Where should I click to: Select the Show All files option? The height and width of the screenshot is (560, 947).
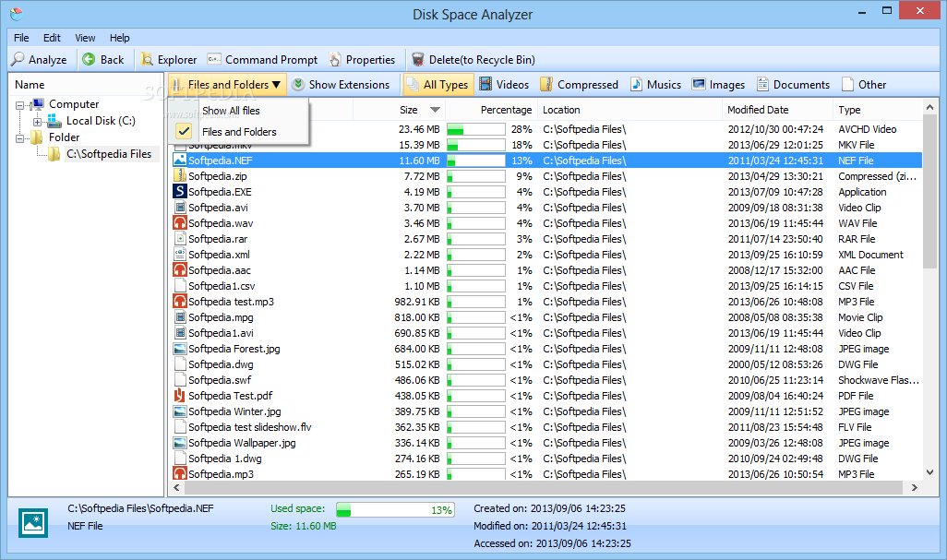tap(238, 111)
